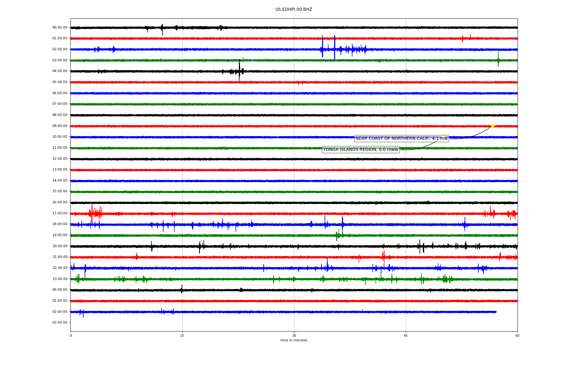Click the yellow star on the 09:00:00 trace
Screen dimensions: 588x368
point(492,126)
